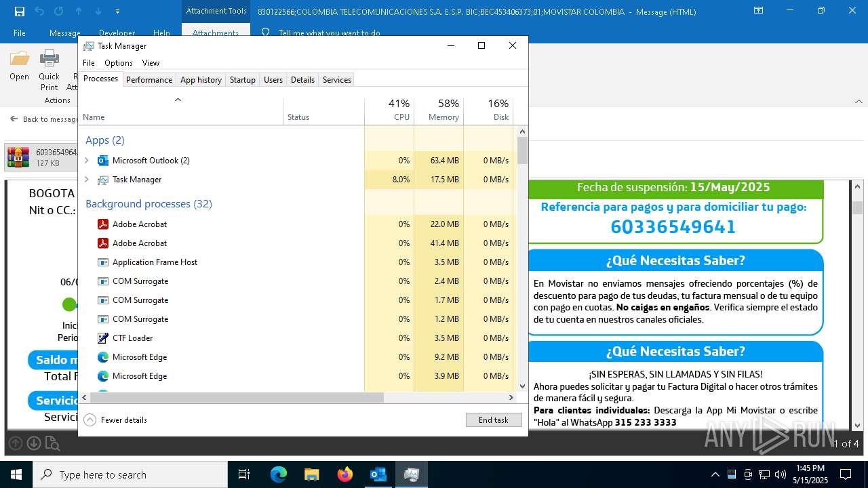Click the Apps (2) group heading
868x488 pixels.
(105, 140)
